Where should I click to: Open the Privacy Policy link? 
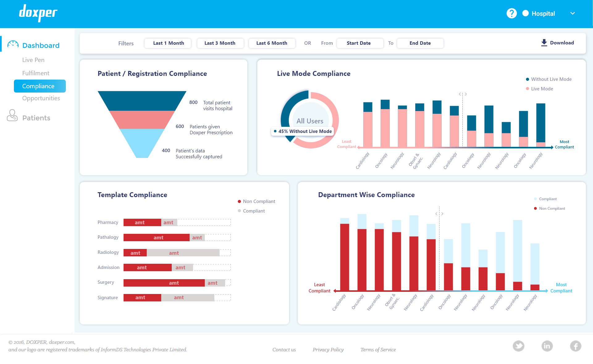(328, 350)
